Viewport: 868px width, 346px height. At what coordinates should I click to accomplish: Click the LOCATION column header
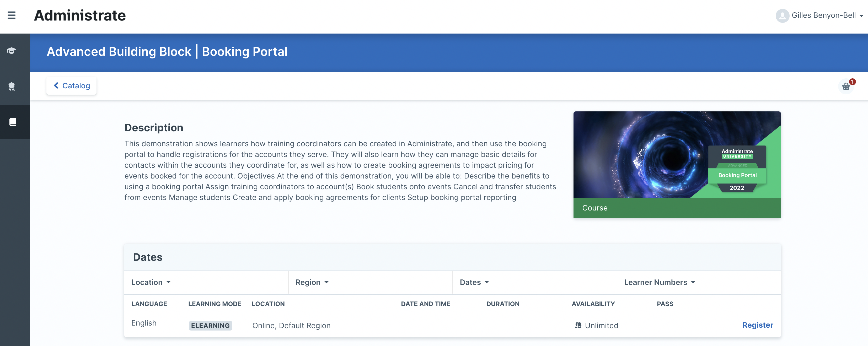(x=268, y=304)
